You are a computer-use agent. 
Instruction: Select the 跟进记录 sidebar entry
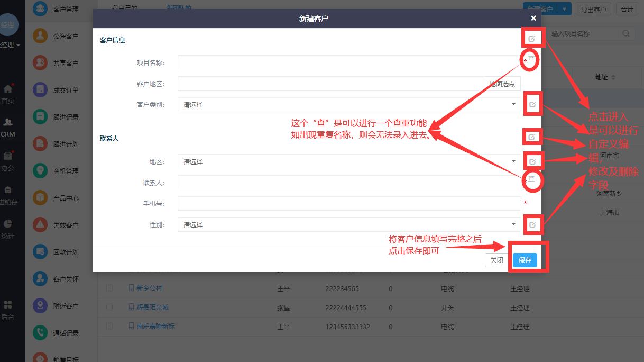click(x=56, y=117)
